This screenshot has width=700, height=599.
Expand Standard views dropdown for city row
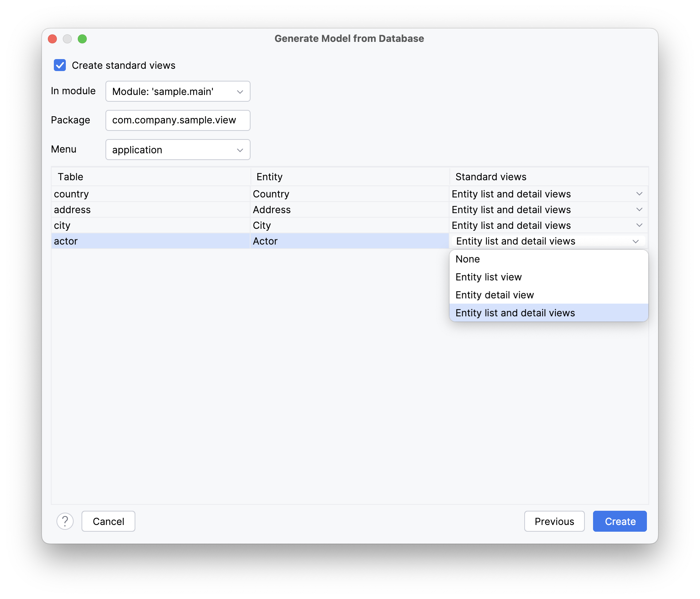coord(639,225)
